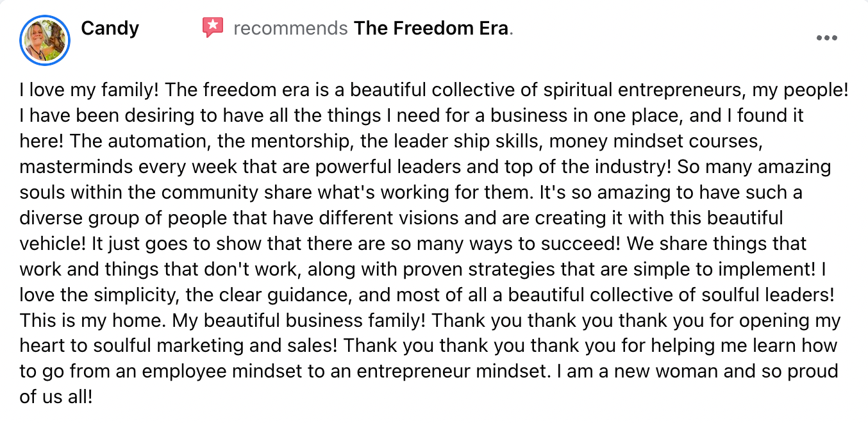Open The Freedom Era page link
This screenshot has height=423, width=868.
431,29
